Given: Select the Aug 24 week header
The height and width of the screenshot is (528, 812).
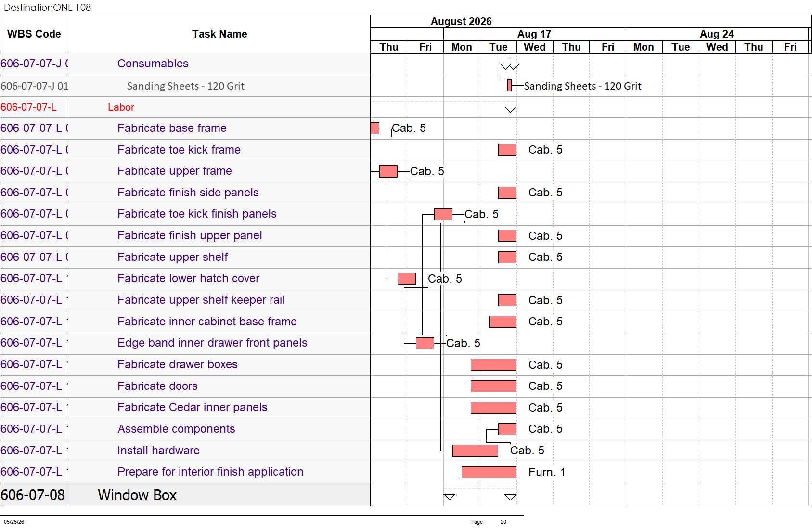Looking at the screenshot, I should [717, 34].
